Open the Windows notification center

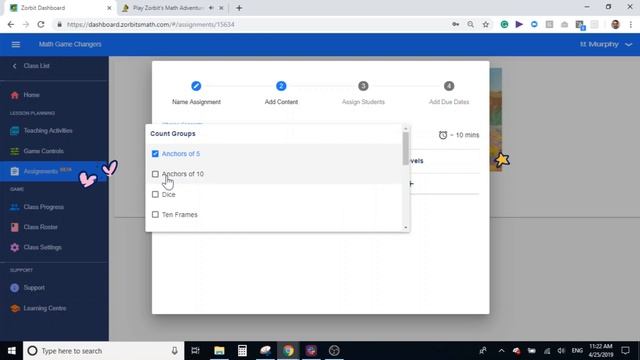tap(625, 351)
